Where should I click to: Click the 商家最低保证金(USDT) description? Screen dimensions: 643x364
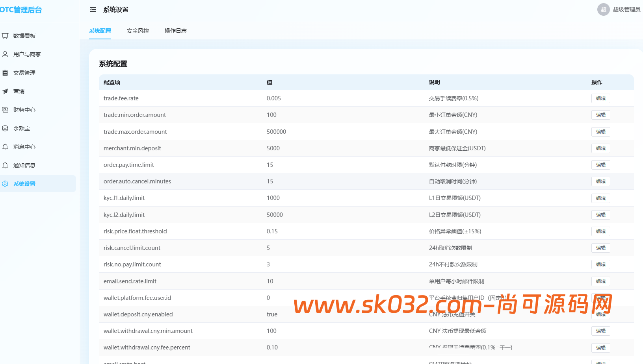pyautogui.click(x=457, y=148)
